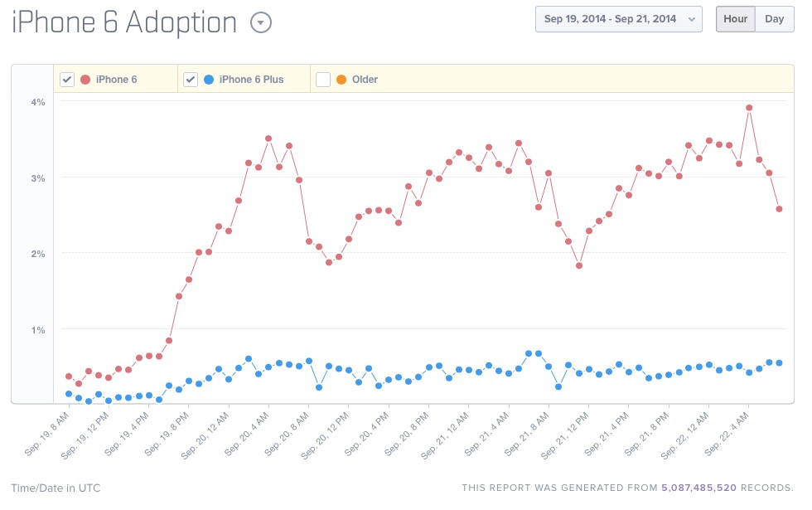Uncheck the iPhone 6 Plus series checkbox
812x510 pixels.
191,80
